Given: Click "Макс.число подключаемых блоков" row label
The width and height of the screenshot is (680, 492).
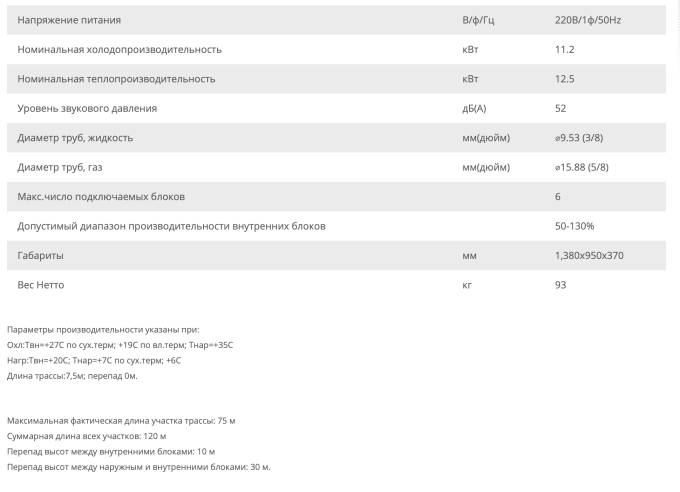Looking at the screenshot, I should (101, 196).
